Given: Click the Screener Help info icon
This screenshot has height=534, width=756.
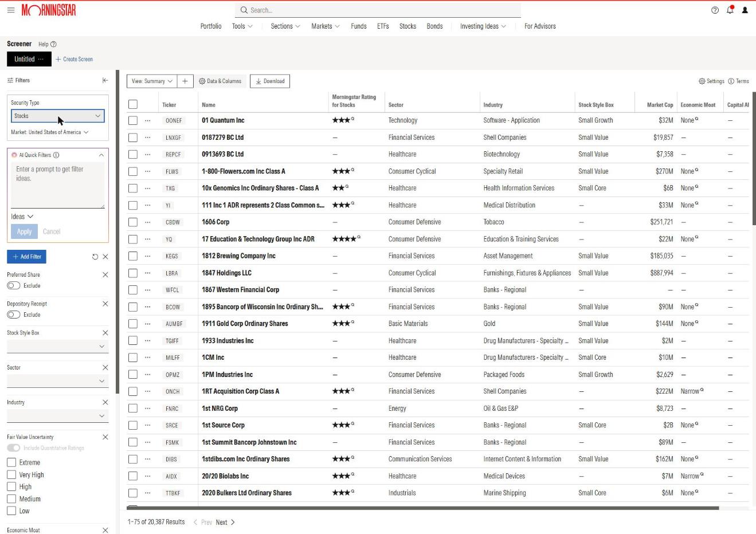Looking at the screenshot, I should pos(53,44).
